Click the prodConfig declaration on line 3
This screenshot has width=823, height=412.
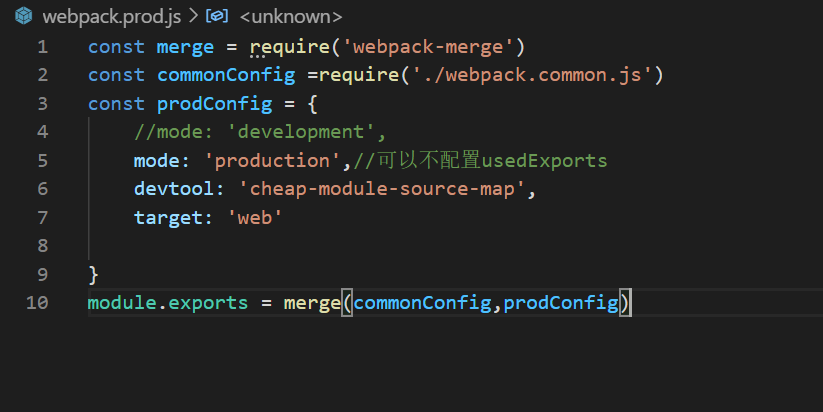pyautogui.click(x=215, y=104)
